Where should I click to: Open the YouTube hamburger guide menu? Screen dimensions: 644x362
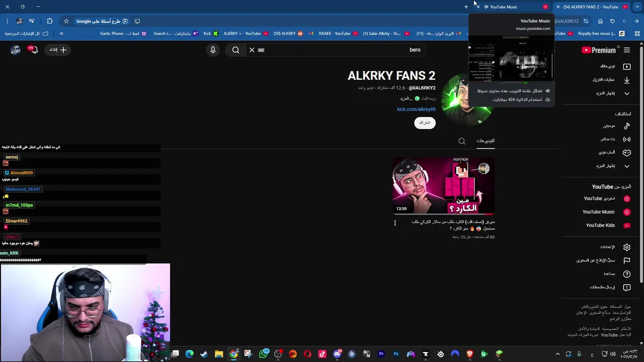pos(627,50)
